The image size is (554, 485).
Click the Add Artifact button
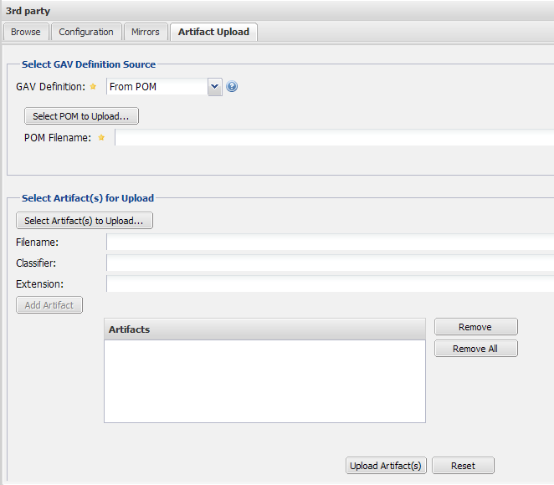[x=49, y=305]
